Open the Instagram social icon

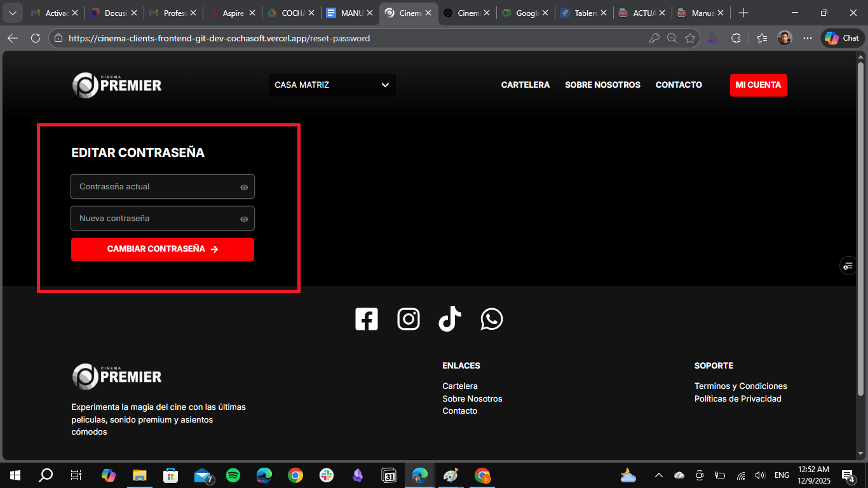pos(409,319)
